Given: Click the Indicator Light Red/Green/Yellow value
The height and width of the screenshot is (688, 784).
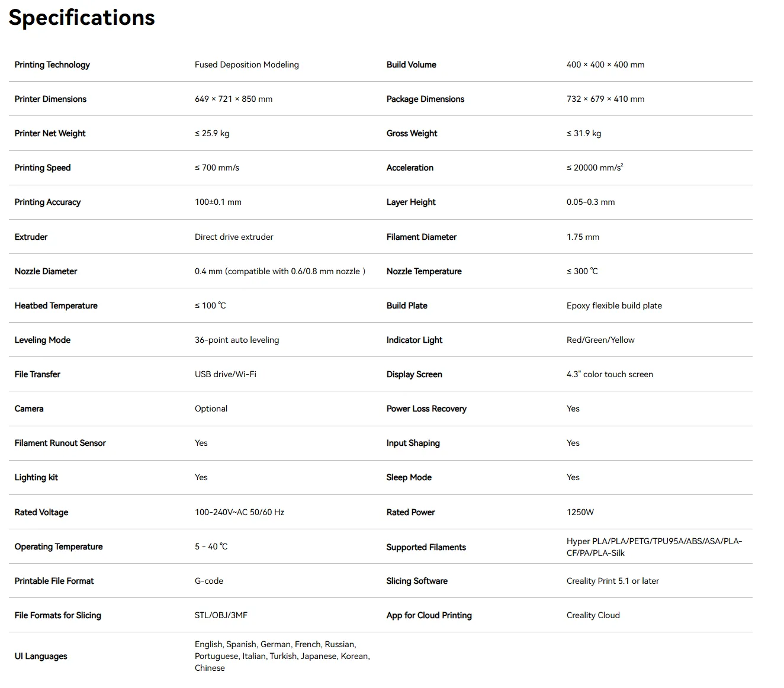Looking at the screenshot, I should pos(600,340).
